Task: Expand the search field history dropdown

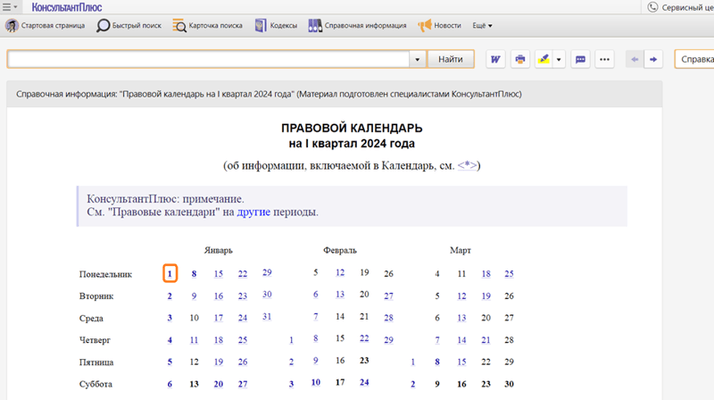Action: pos(416,60)
